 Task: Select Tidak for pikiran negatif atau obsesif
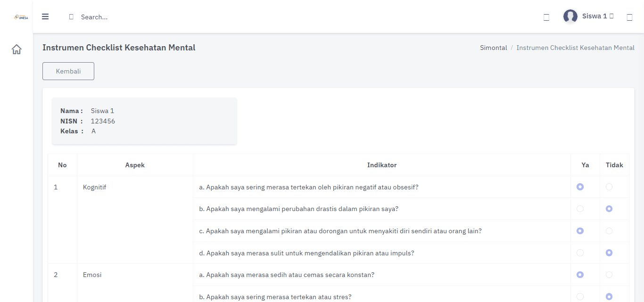pyautogui.click(x=609, y=187)
